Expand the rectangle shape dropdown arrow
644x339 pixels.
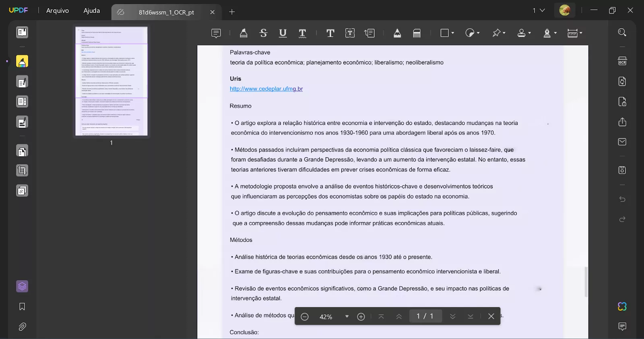coord(453,33)
